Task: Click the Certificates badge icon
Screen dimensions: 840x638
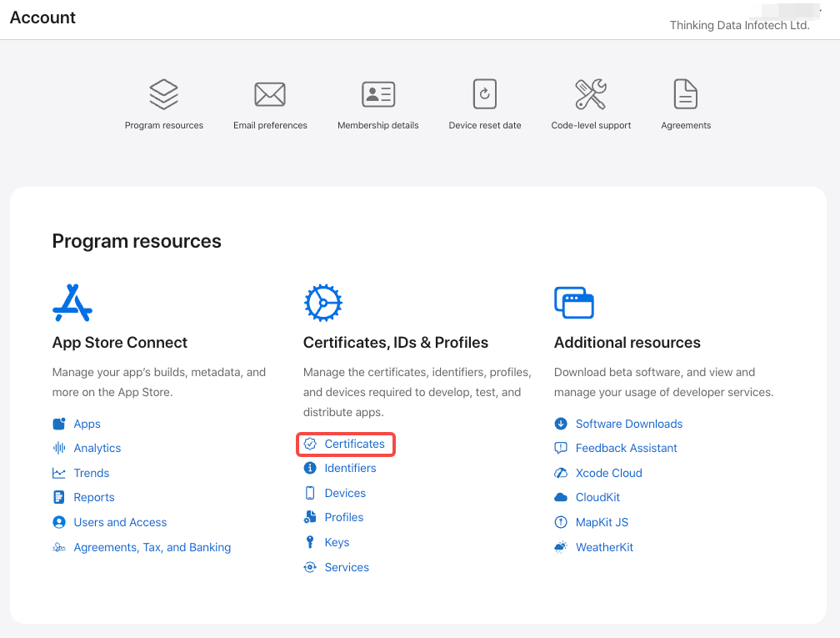Action: [x=310, y=444]
